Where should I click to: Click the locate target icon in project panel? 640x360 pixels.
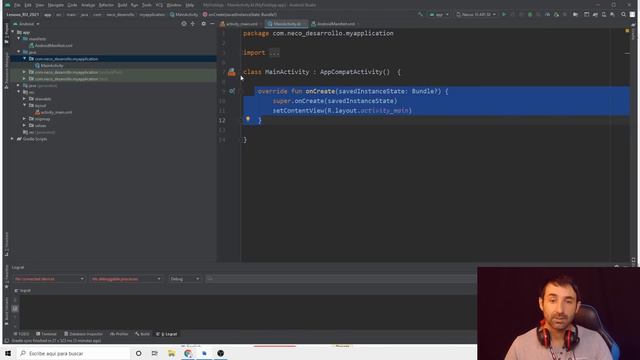(184, 24)
